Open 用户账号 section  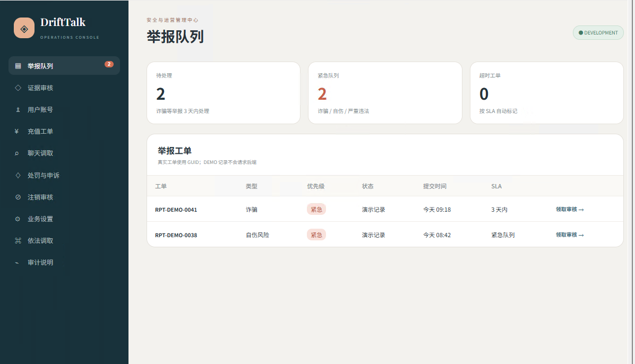[x=64, y=110]
